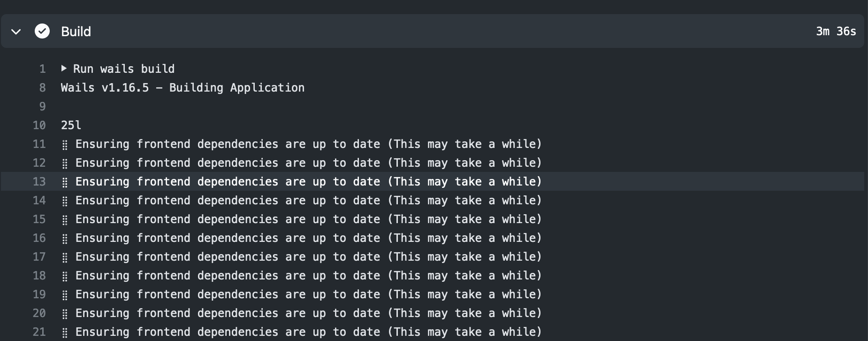Select the 'Wails v1.16.5 — Building Application' line
Screen dimensions: 868x341
pyautogui.click(x=183, y=87)
